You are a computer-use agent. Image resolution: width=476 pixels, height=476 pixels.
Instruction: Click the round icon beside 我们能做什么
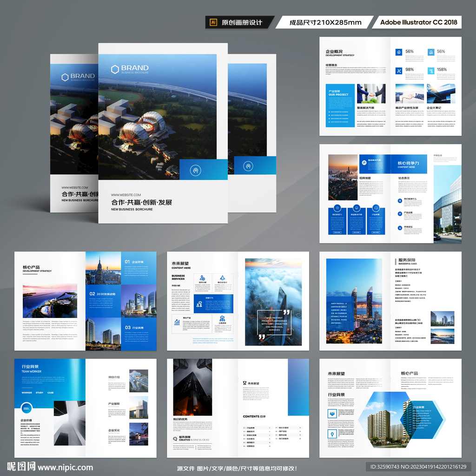[x=400, y=200]
